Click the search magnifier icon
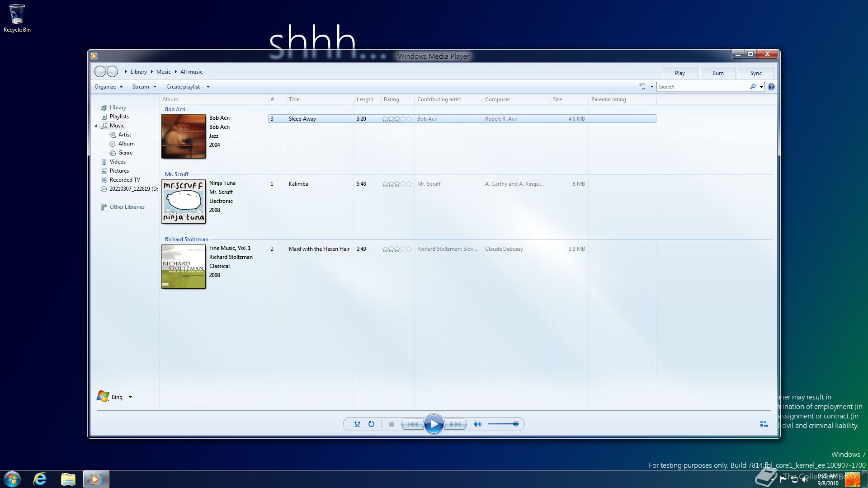Viewport: 868px width, 488px height. [x=753, y=87]
